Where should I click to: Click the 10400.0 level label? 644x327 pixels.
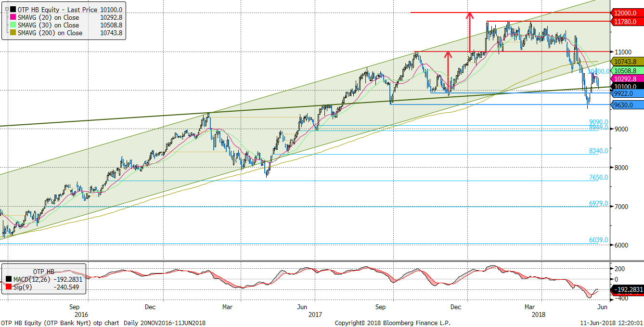598,71
